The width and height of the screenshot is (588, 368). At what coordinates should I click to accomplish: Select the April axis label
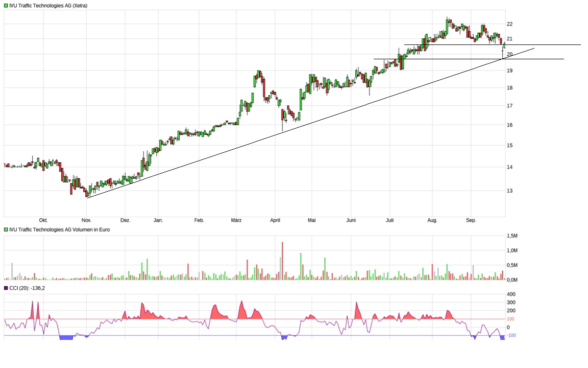pos(275,220)
